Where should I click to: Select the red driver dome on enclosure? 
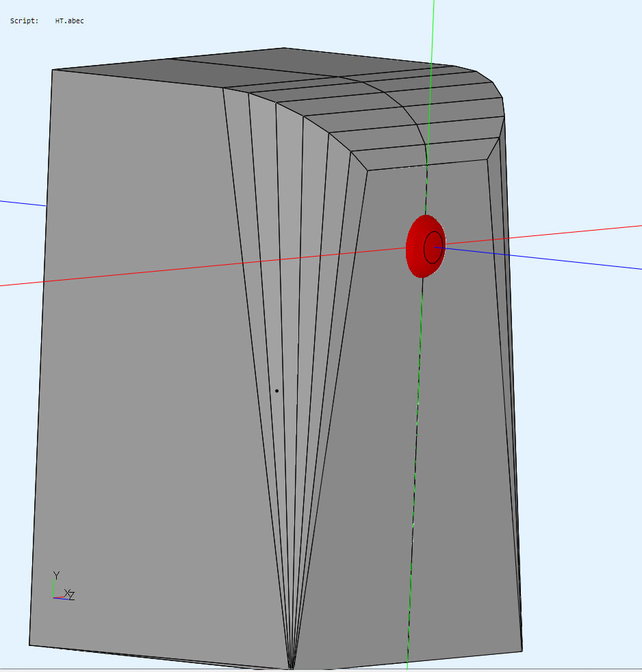(x=426, y=246)
